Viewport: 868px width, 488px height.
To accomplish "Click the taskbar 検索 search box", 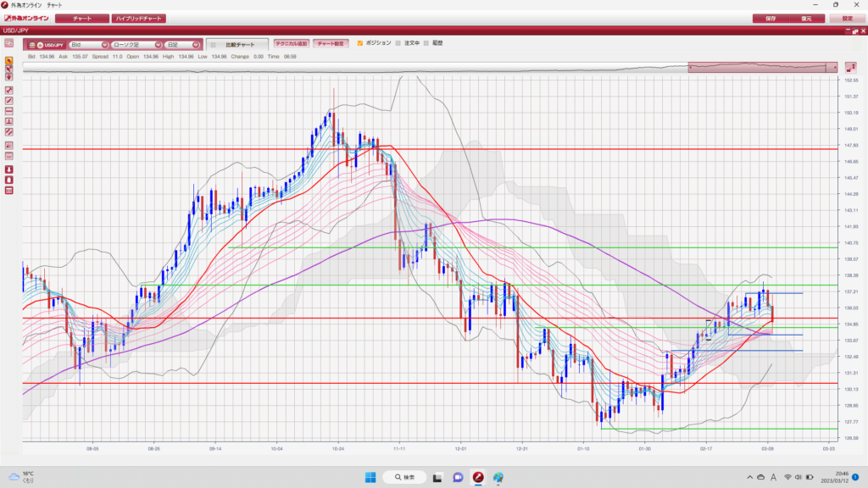I will click(x=404, y=477).
